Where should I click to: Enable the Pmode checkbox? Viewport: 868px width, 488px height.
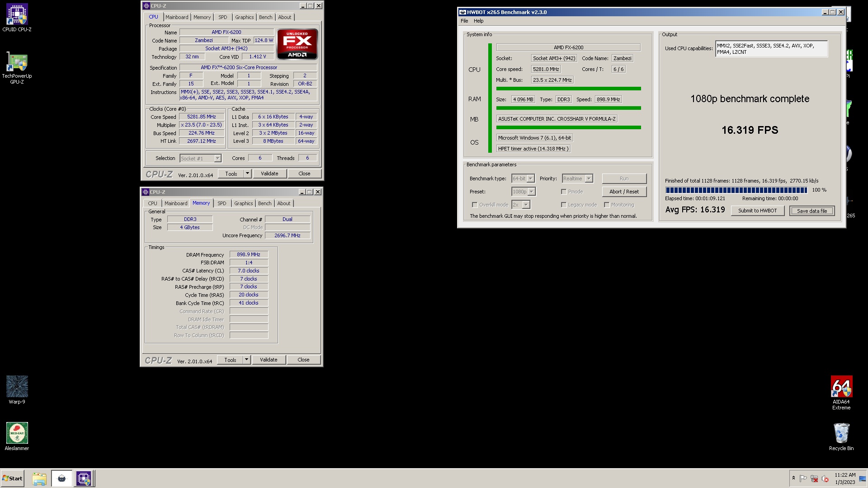[x=564, y=192]
